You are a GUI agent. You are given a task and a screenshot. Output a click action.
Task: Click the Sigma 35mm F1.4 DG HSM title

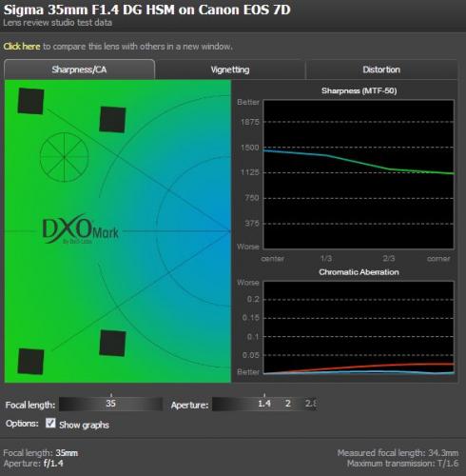[x=146, y=10]
